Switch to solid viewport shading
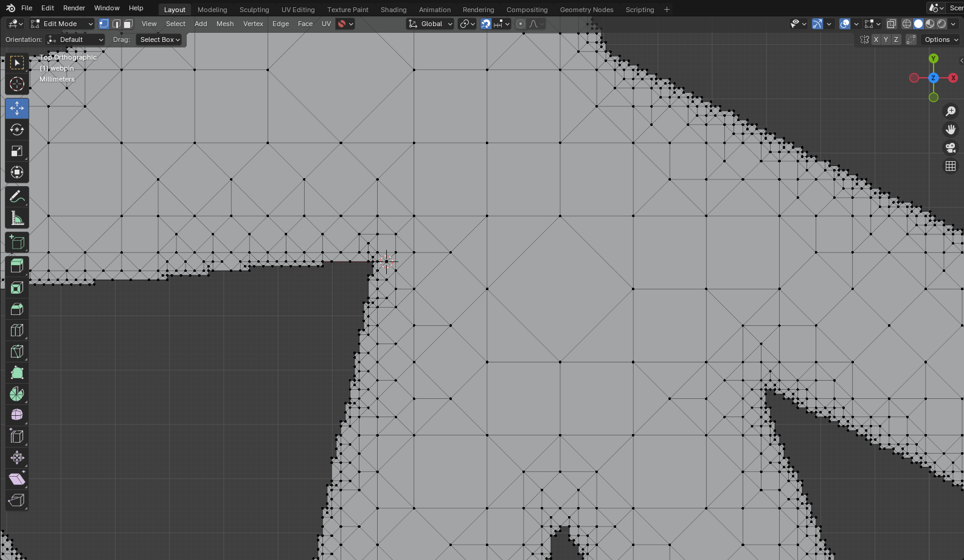Screen dimensions: 964x560 pos(918,24)
